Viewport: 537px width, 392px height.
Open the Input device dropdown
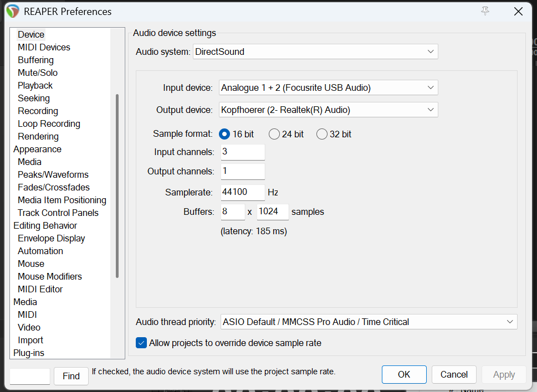pos(329,88)
